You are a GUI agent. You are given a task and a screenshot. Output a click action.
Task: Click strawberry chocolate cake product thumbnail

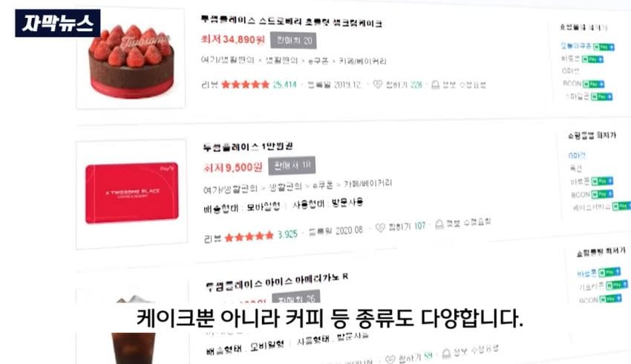coord(131,59)
